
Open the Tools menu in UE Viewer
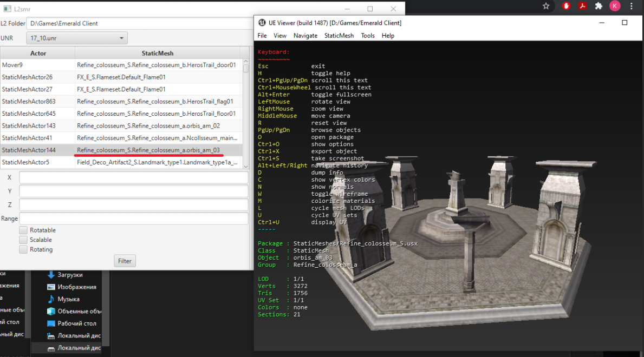coord(368,36)
